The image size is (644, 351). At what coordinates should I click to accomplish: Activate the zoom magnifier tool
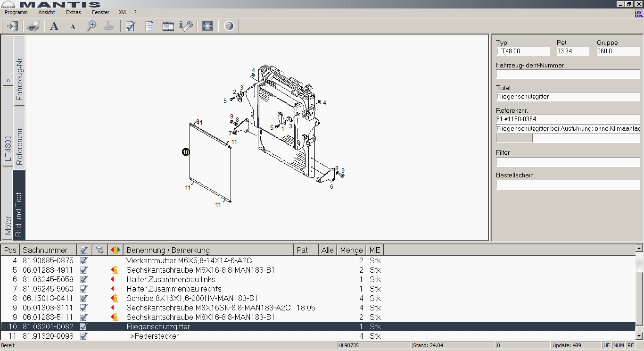pyautogui.click(x=91, y=26)
